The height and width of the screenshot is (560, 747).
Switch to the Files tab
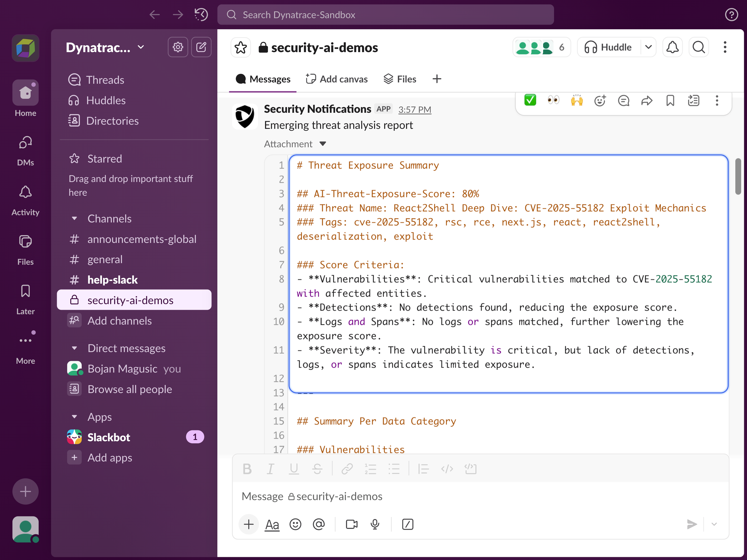tap(400, 79)
